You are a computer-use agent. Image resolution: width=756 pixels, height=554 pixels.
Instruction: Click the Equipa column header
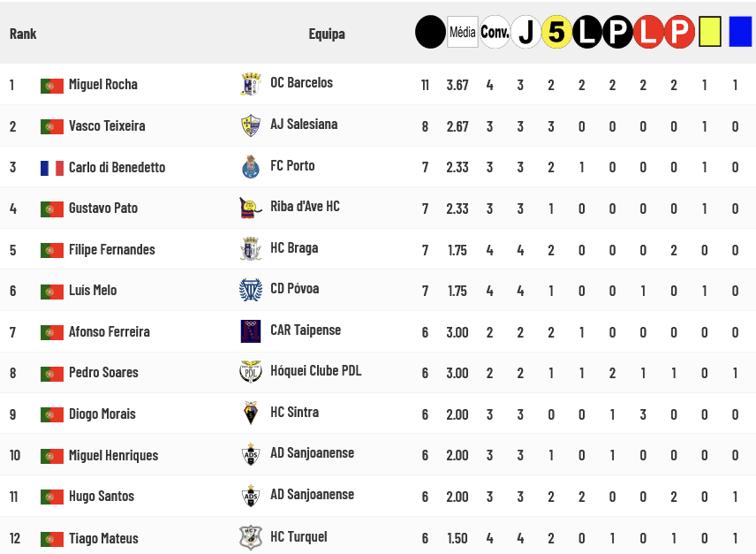pos(327,34)
